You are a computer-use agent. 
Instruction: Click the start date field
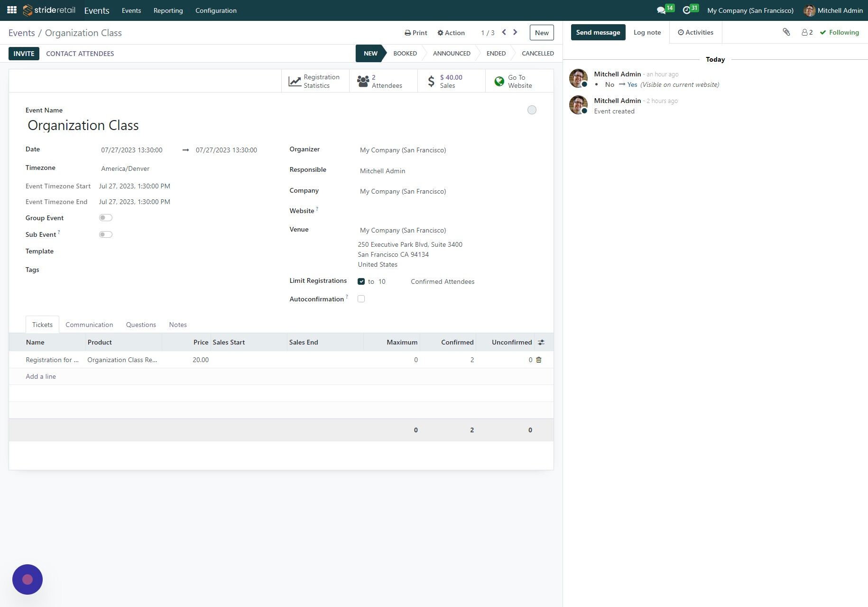point(137,150)
